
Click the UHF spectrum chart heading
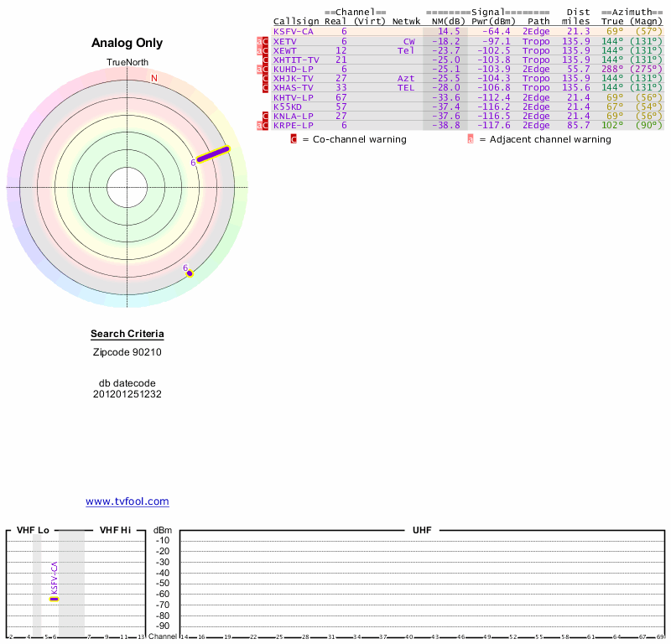[x=421, y=531]
